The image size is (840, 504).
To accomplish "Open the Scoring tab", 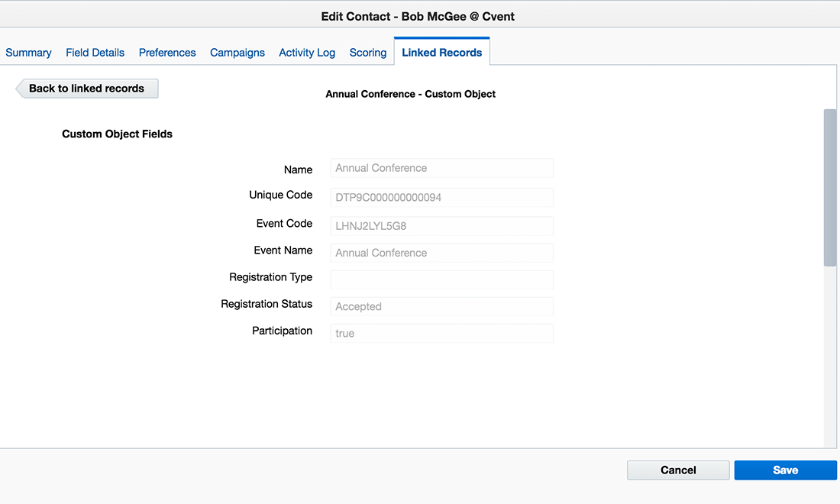I will [x=367, y=52].
